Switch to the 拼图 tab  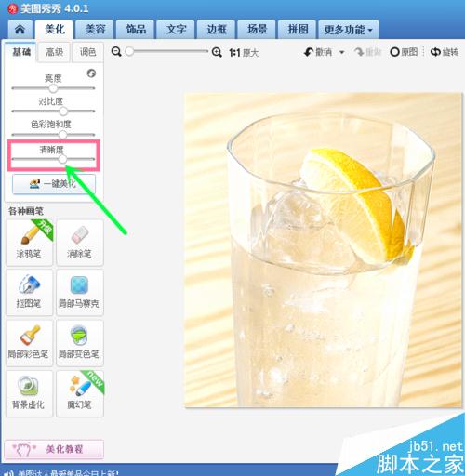298,30
